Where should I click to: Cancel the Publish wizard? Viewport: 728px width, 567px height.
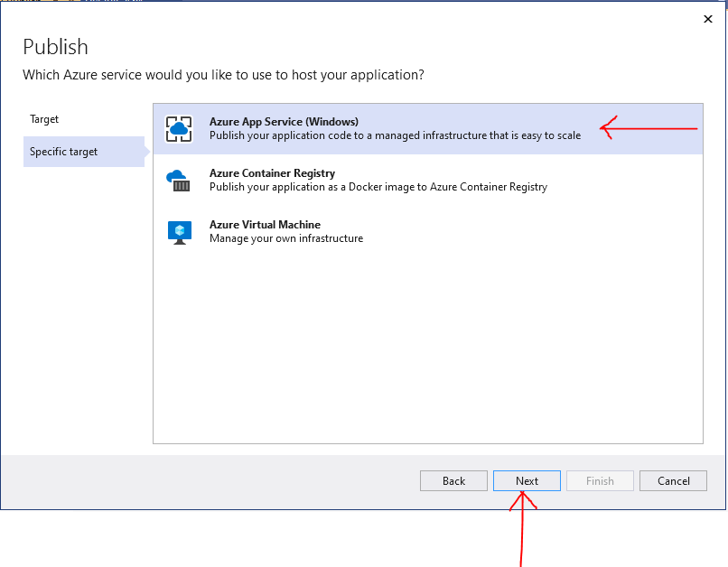click(x=673, y=480)
